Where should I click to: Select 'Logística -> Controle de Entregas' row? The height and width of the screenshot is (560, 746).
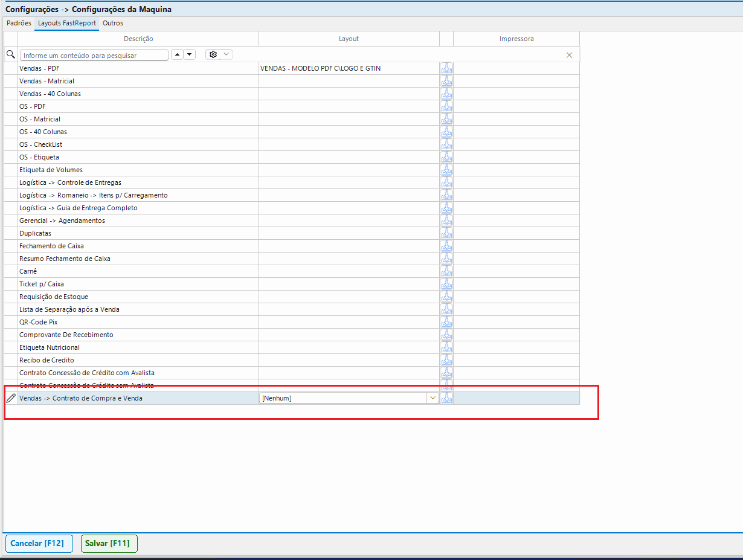click(x=292, y=182)
